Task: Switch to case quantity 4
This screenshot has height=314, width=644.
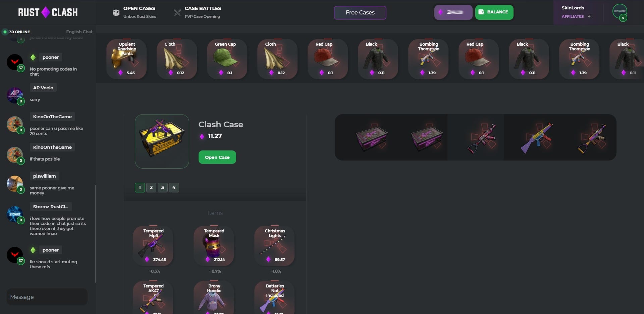Action: pyautogui.click(x=174, y=187)
